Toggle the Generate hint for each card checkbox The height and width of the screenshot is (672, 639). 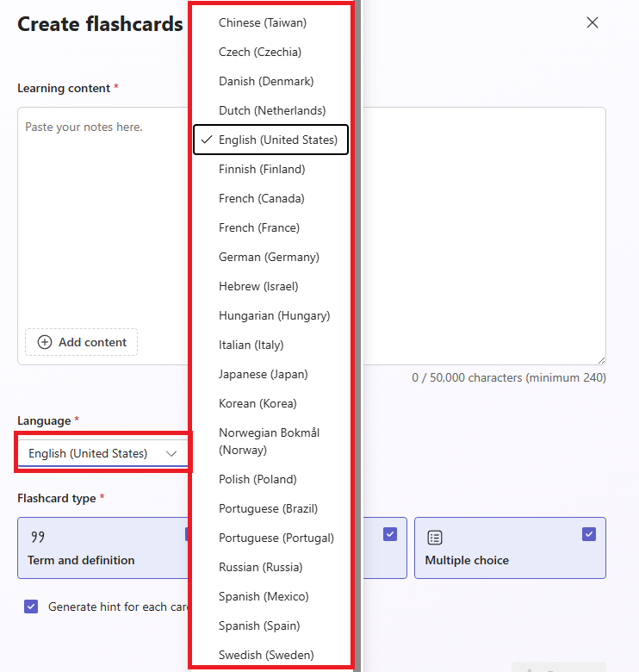click(x=31, y=607)
